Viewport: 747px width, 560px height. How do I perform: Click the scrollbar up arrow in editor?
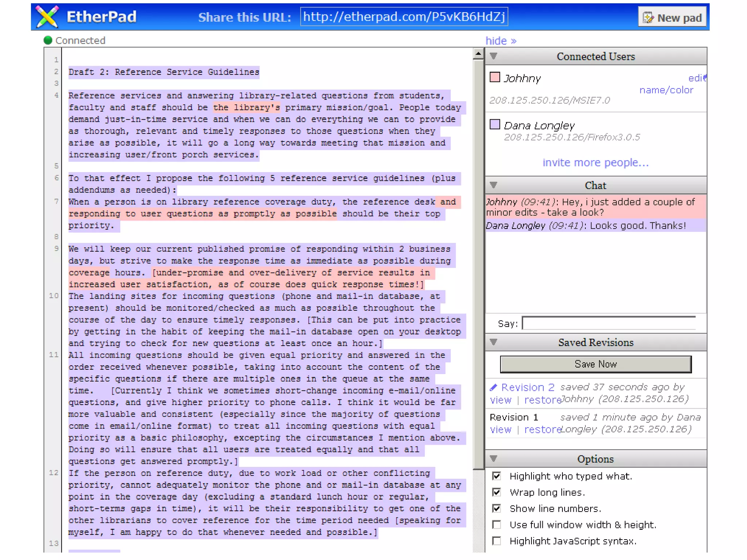[478, 54]
